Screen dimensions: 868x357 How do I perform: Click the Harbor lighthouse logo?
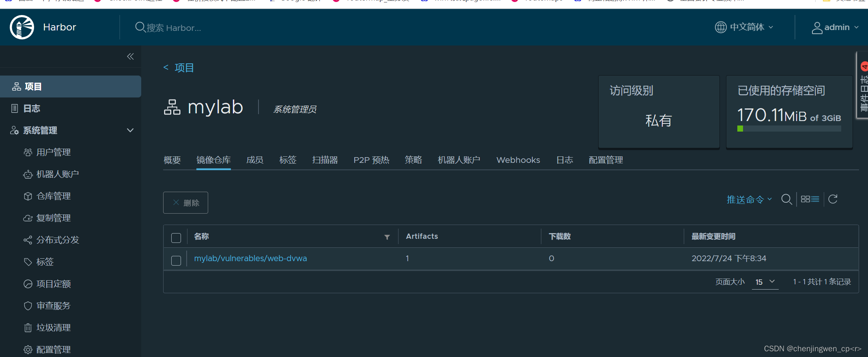[x=22, y=27]
